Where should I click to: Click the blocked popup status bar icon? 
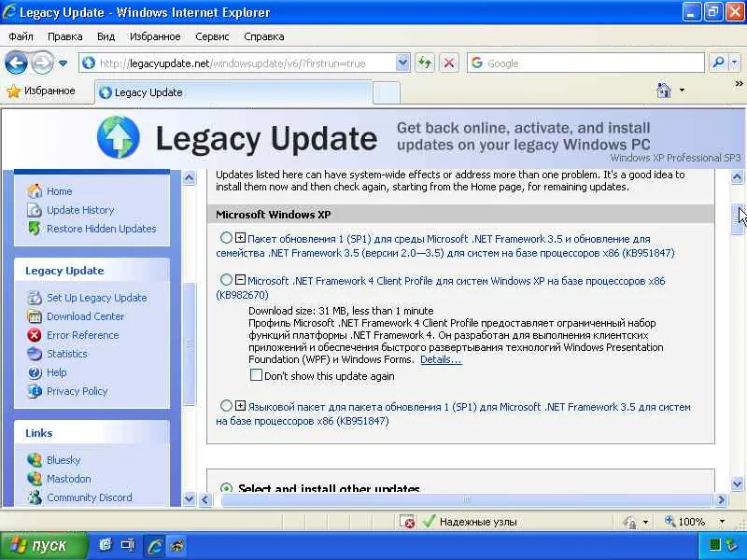(407, 522)
